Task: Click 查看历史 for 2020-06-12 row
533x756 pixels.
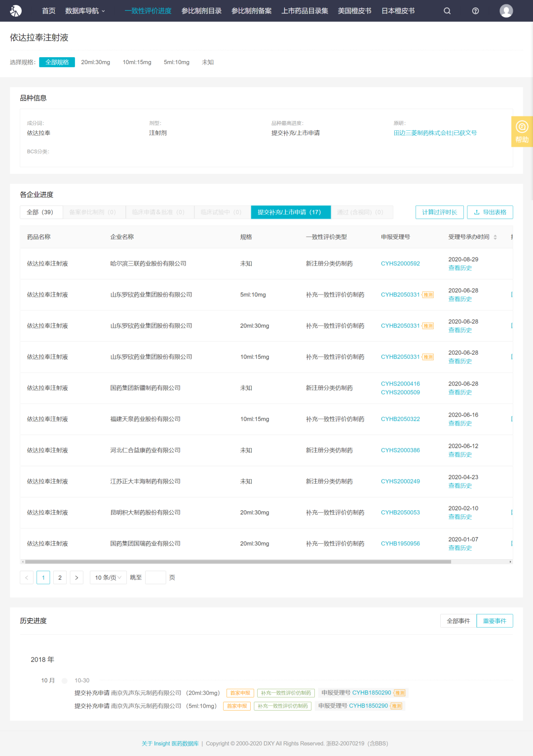Action: click(x=460, y=454)
